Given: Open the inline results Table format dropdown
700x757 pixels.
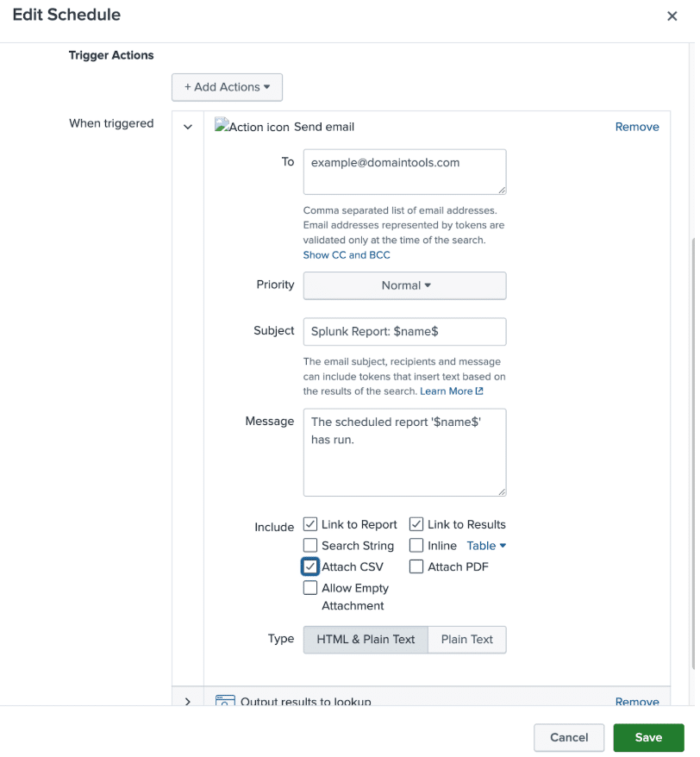Looking at the screenshot, I should click(486, 545).
